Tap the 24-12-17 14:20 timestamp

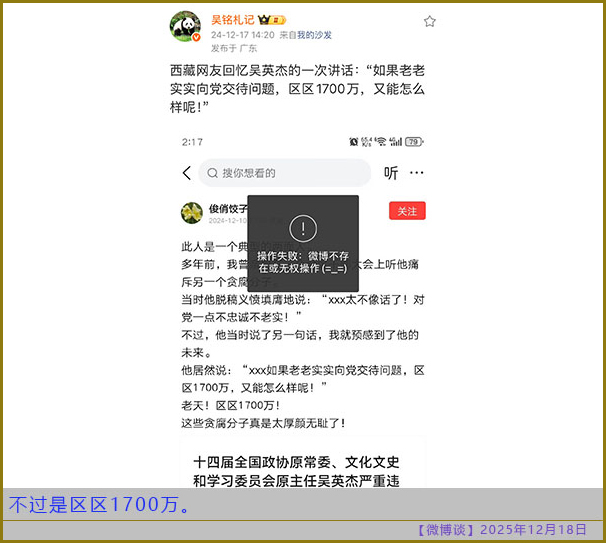242,35
